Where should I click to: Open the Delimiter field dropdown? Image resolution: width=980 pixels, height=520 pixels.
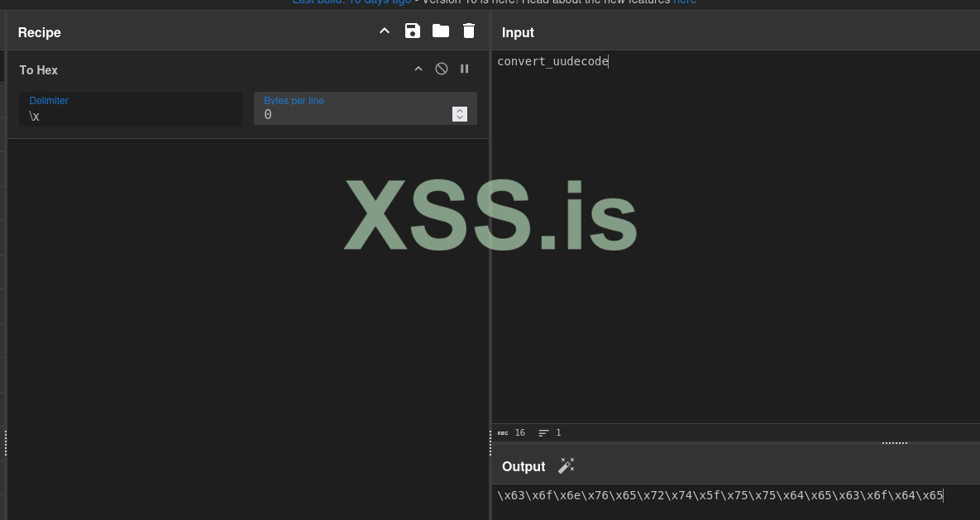click(131, 109)
